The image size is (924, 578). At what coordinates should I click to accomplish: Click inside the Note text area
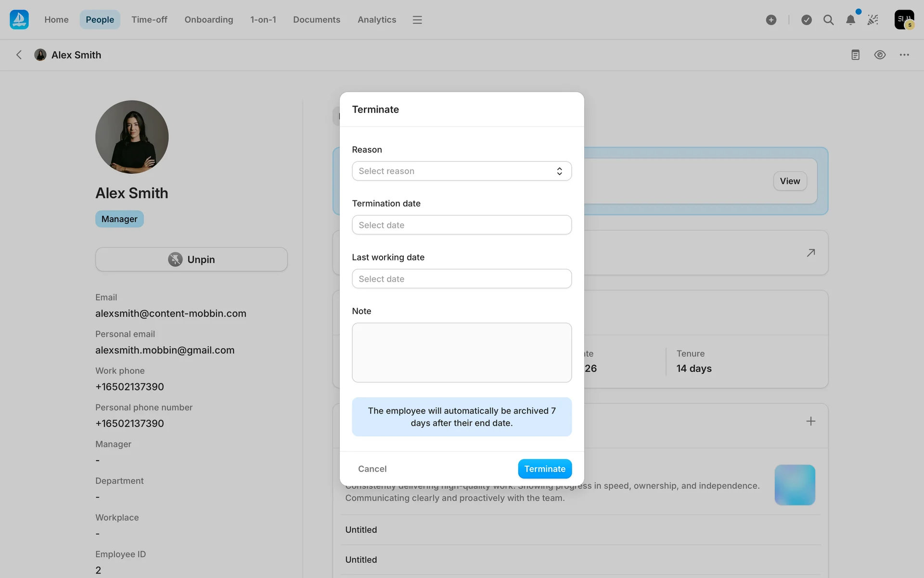point(462,353)
